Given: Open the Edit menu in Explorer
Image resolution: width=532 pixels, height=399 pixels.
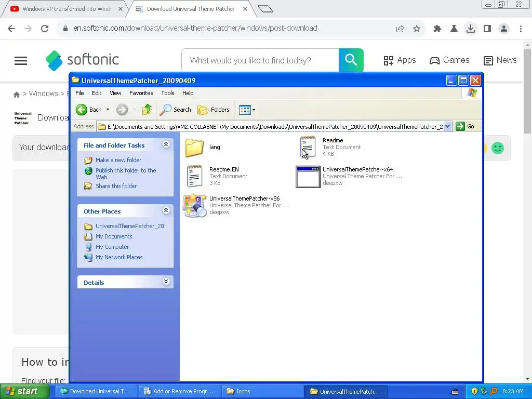Looking at the screenshot, I should click(x=97, y=93).
